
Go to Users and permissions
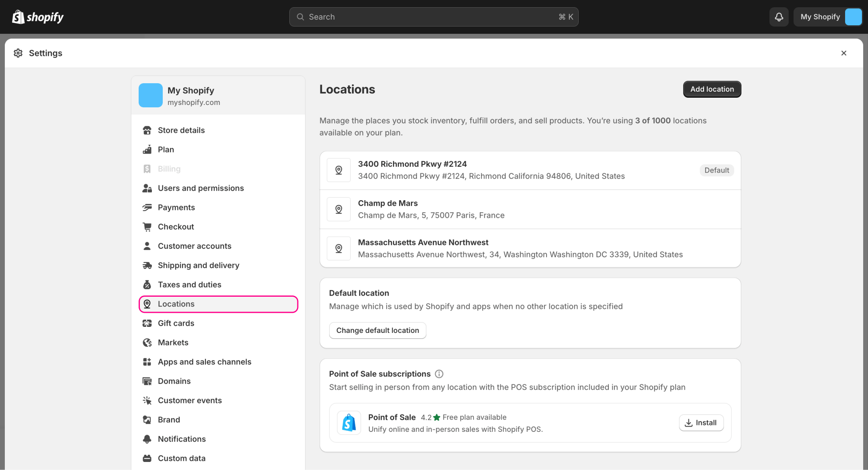(201, 188)
